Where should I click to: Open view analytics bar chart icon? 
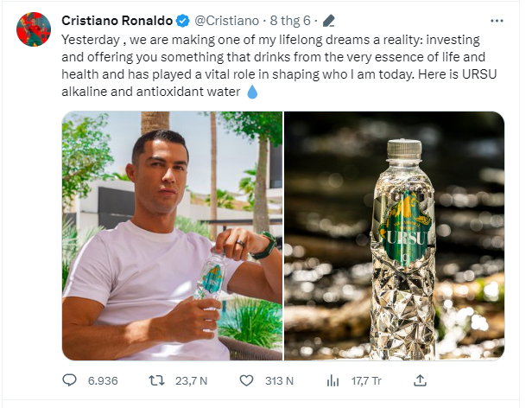point(332,380)
